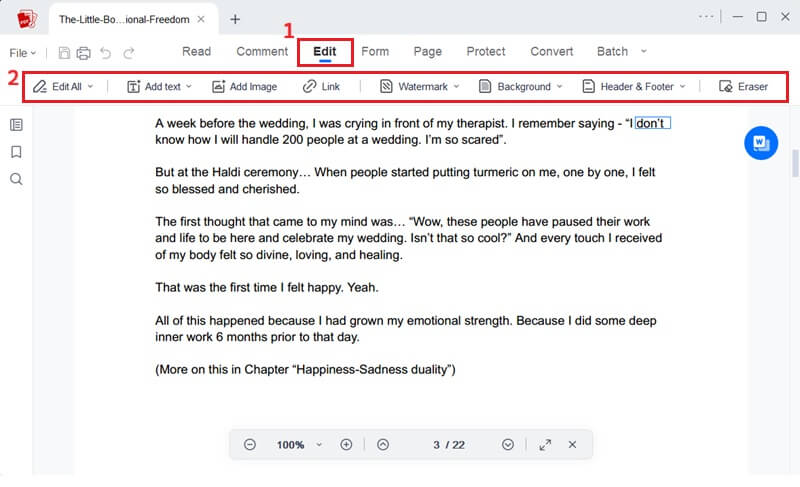Screen dimensions: 800x487
Task: Click the floating Convert to Word button
Action: point(761,143)
